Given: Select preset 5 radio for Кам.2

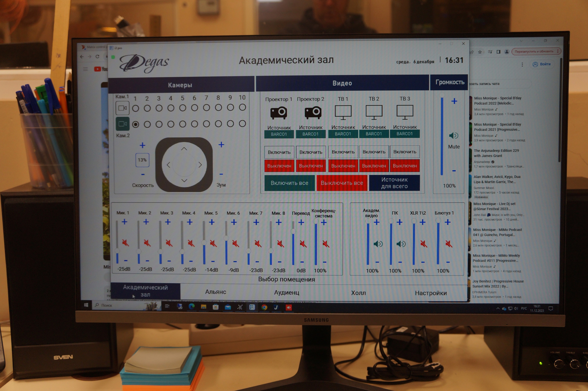Looking at the screenshot, I should [183, 124].
